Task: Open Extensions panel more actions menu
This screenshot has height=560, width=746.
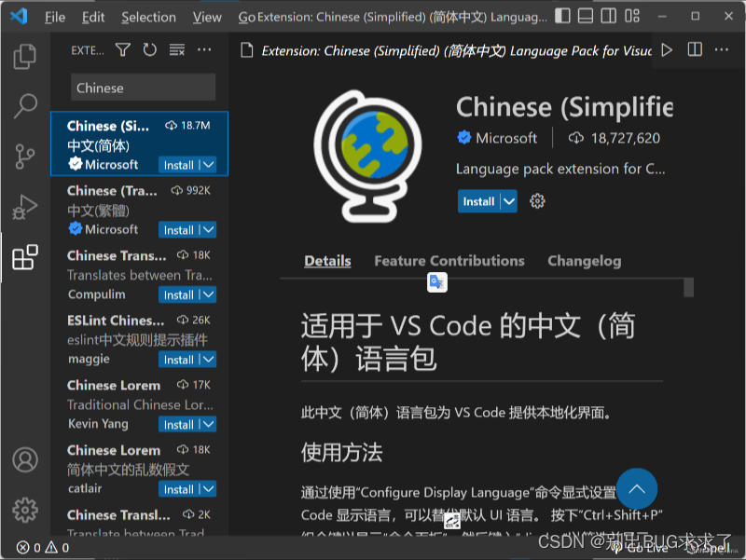Action: (204, 50)
